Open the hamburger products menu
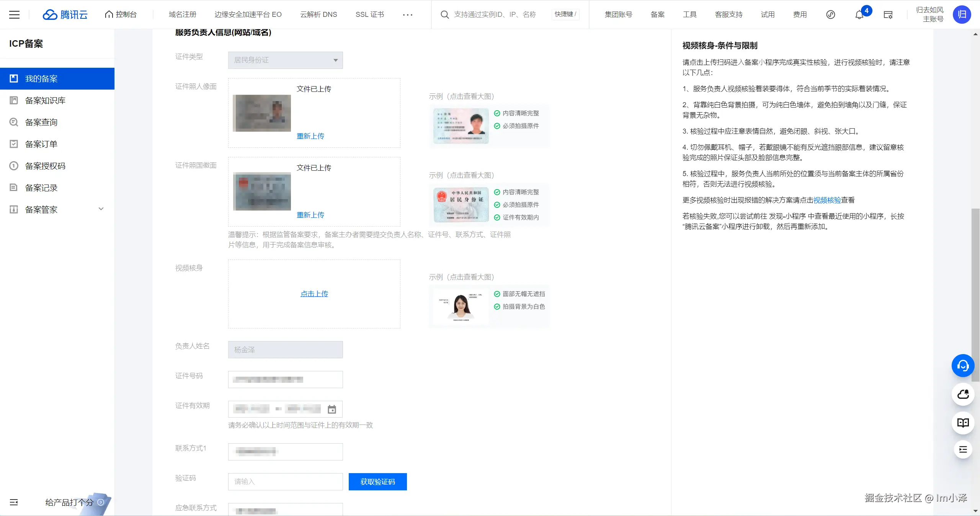980x516 pixels. [x=14, y=15]
